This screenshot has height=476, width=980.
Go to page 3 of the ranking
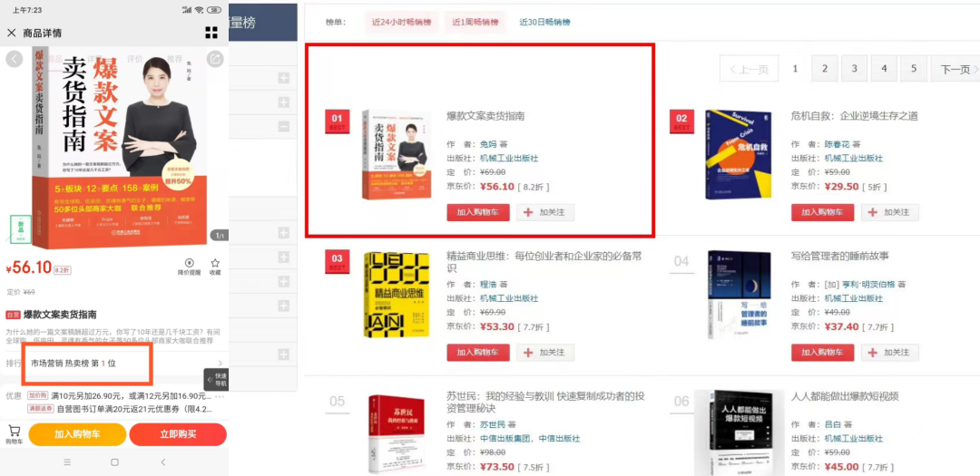pos(855,69)
